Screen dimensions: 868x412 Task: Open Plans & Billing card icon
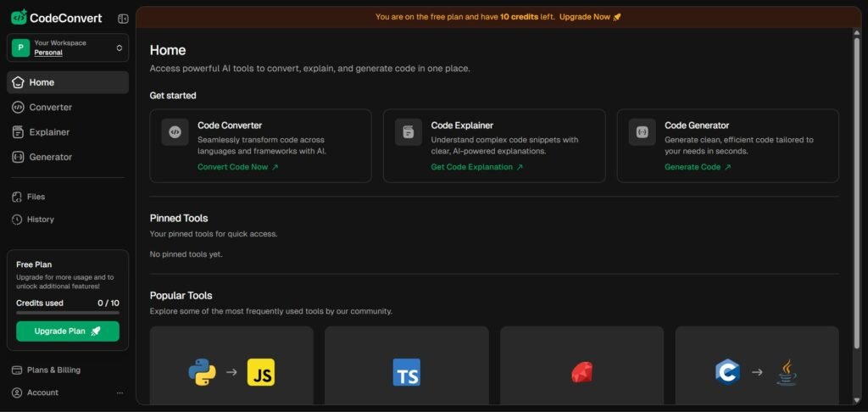tap(18, 370)
